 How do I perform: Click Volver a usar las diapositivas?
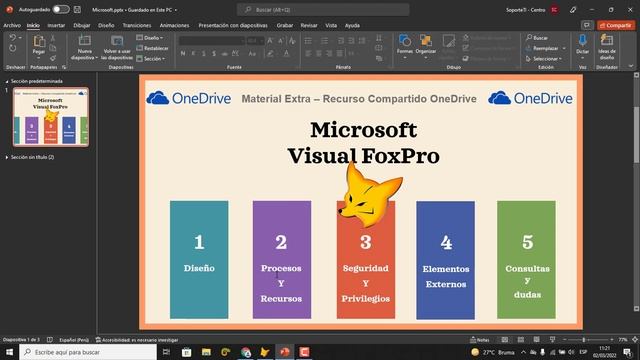(117, 47)
